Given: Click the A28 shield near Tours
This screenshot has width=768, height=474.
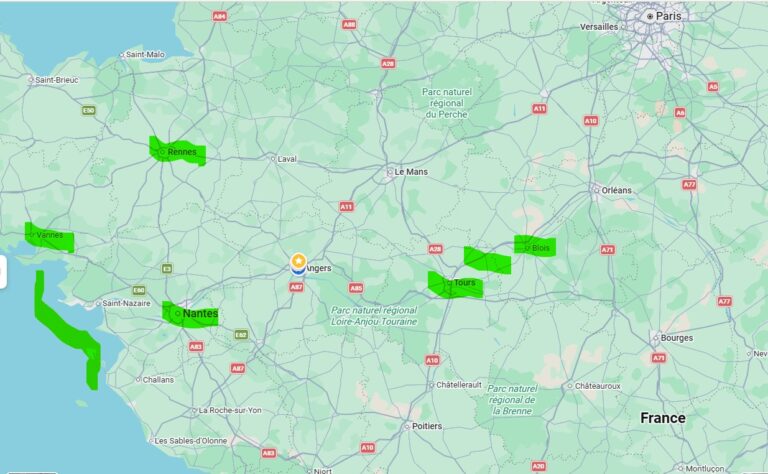Looking at the screenshot, I should click(x=435, y=249).
